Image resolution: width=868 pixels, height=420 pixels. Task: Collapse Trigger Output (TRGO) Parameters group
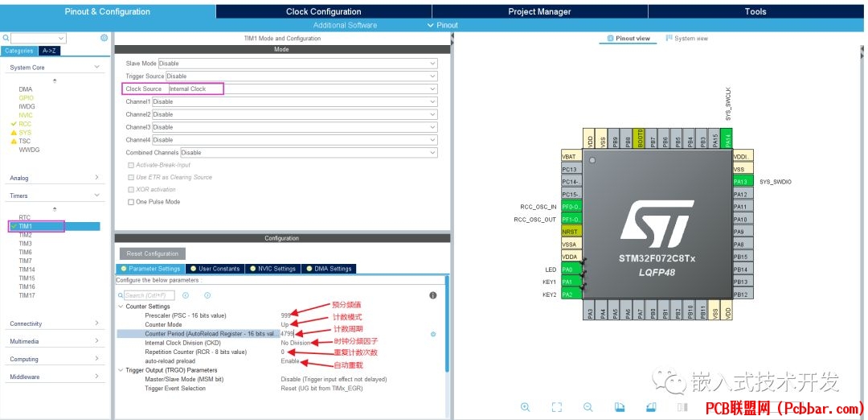[121, 370]
